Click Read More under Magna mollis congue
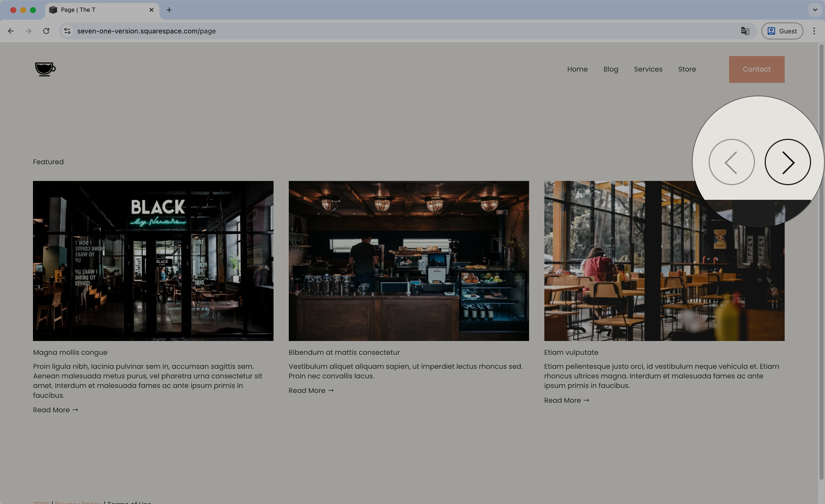The height and width of the screenshot is (504, 825). [55, 410]
